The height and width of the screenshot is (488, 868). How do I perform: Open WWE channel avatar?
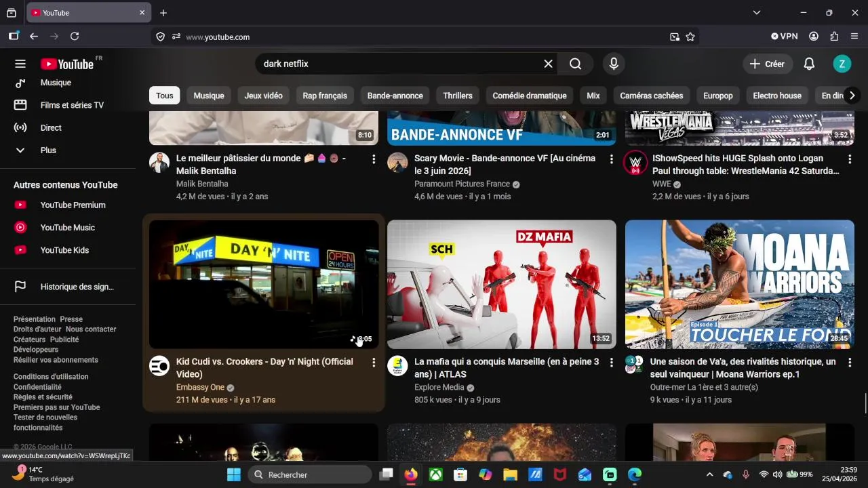(635, 163)
